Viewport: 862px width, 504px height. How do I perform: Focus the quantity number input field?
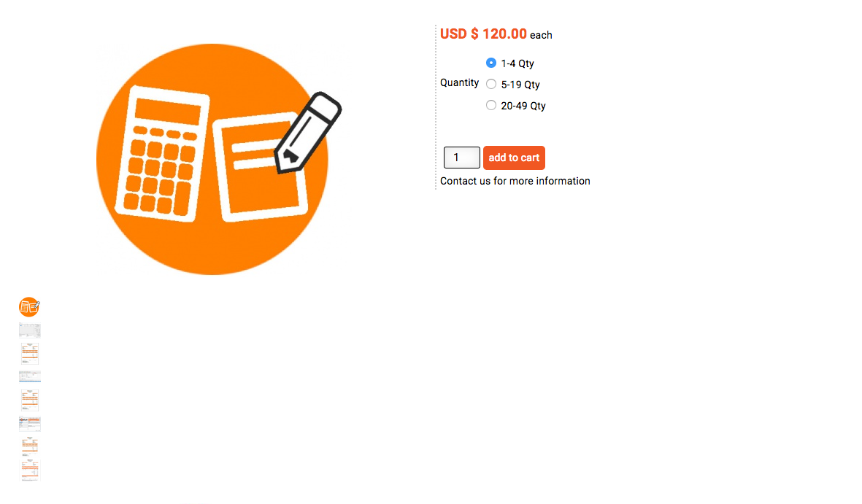(x=461, y=158)
